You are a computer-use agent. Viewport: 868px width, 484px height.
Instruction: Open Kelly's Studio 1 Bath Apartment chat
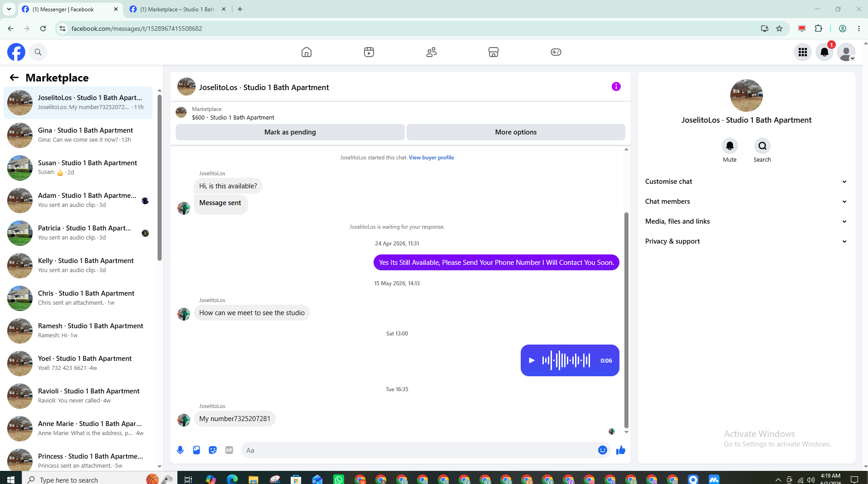pyautogui.click(x=78, y=265)
